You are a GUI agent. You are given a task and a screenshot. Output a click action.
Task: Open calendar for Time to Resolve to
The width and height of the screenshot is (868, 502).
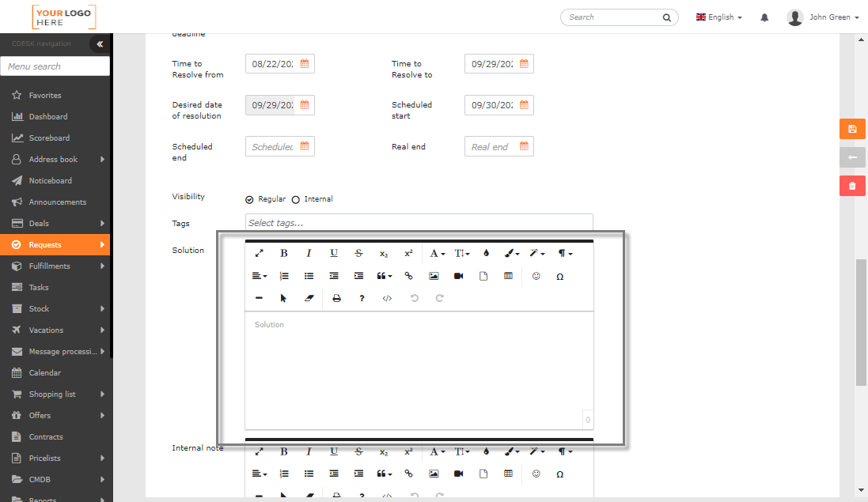click(524, 63)
